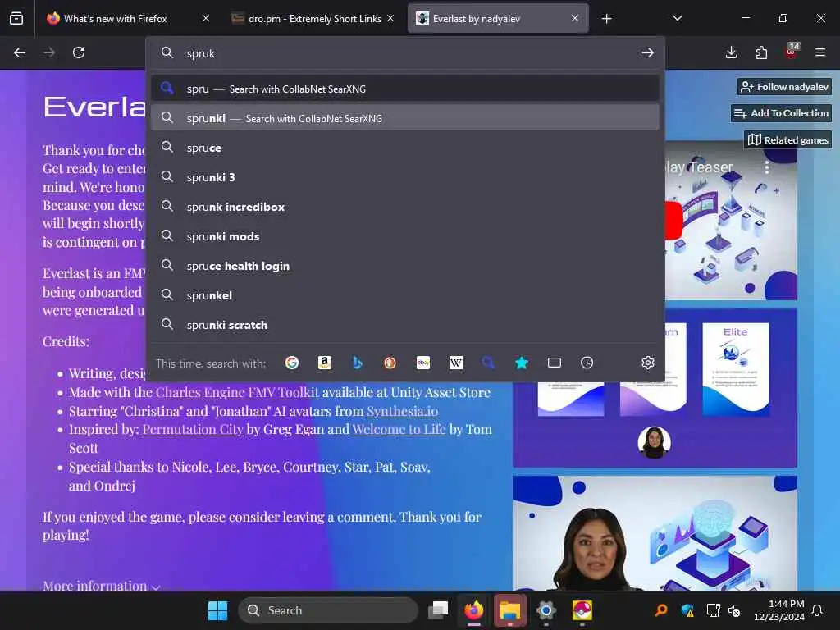This screenshot has width=840, height=630.
Task: Open the woman presenter screenshot thumbnail
Action: 655,533
